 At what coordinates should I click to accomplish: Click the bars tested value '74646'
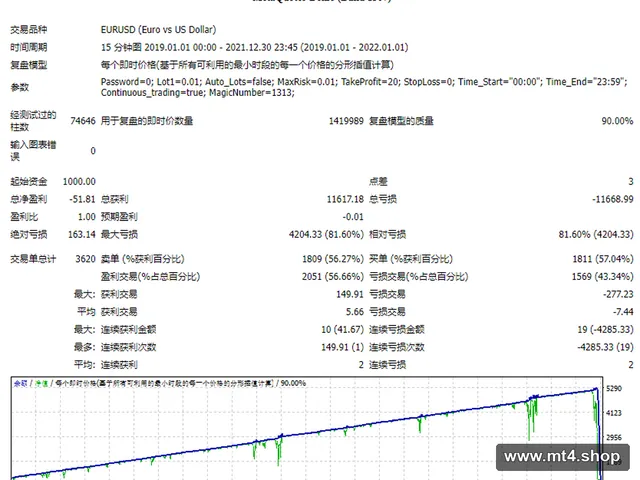83,121
